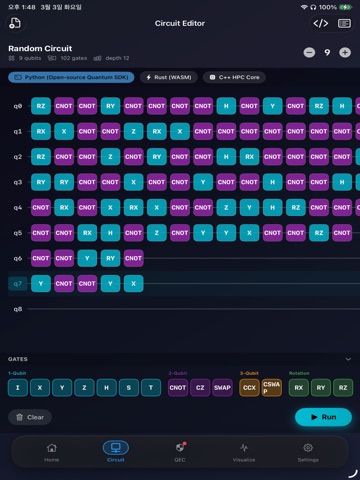Select the RZ gate on q4
360x480 pixels.
click(x=296, y=207)
